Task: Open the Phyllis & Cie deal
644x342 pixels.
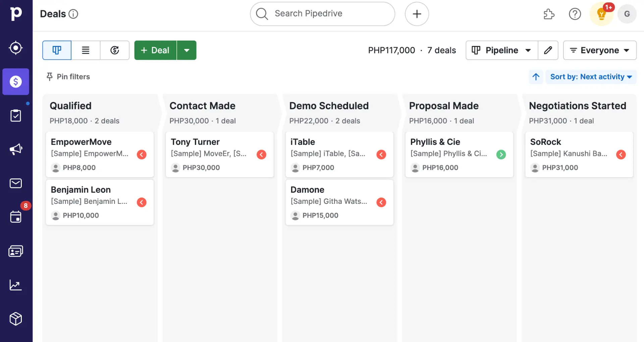Action: [459, 155]
